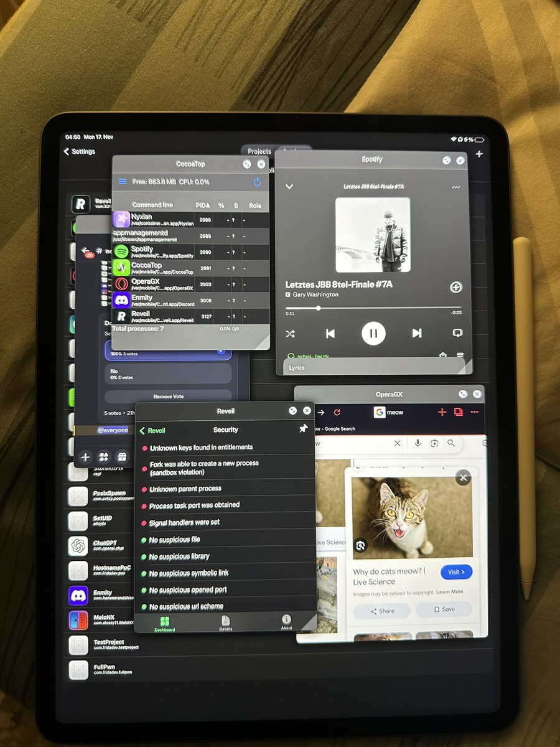The width and height of the screenshot is (560, 747).
Task: Select appmanagementd process row
Action: 191,235
